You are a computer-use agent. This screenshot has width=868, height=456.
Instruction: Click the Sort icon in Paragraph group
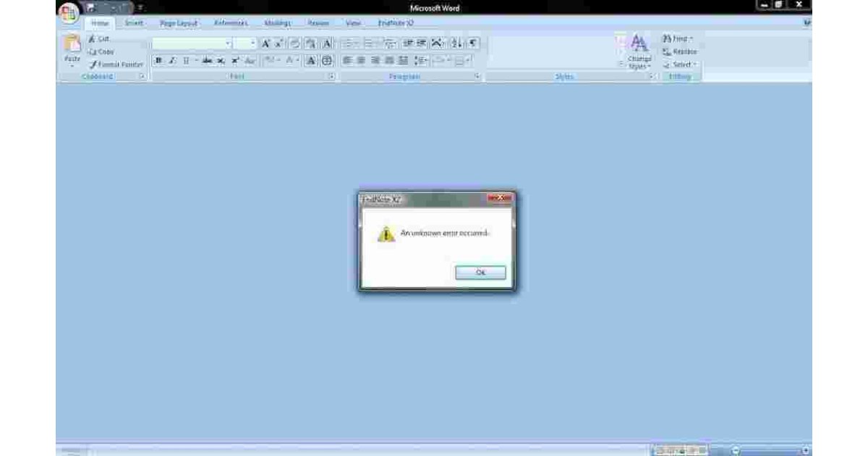(x=458, y=43)
